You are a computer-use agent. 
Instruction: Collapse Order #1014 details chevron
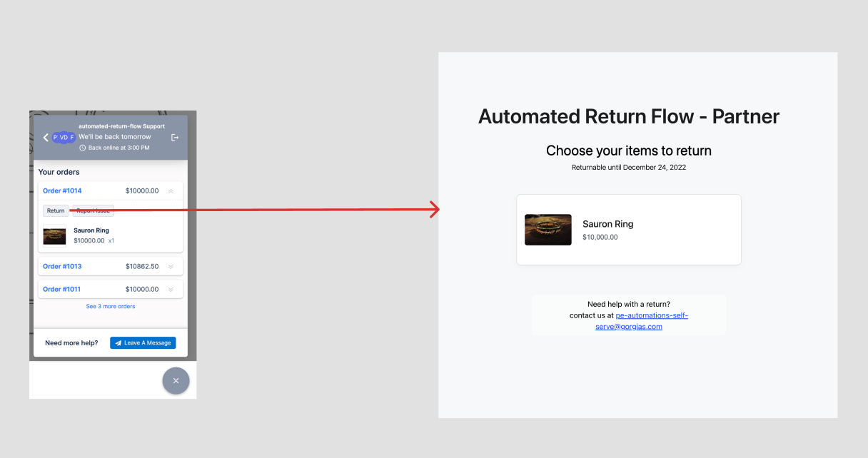point(171,191)
